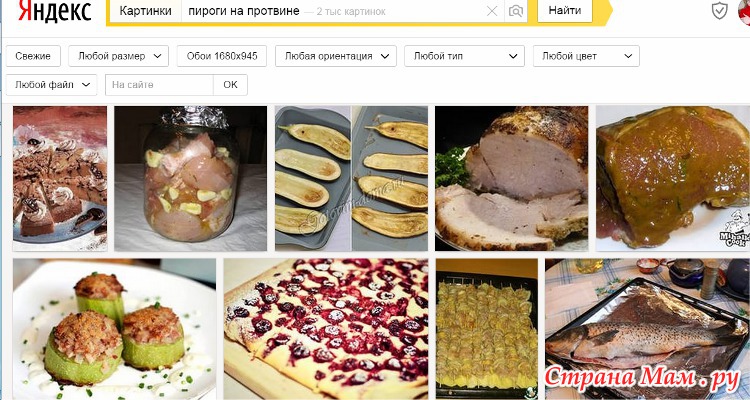
Task: Open the user profile avatar
Action: pos(744,11)
